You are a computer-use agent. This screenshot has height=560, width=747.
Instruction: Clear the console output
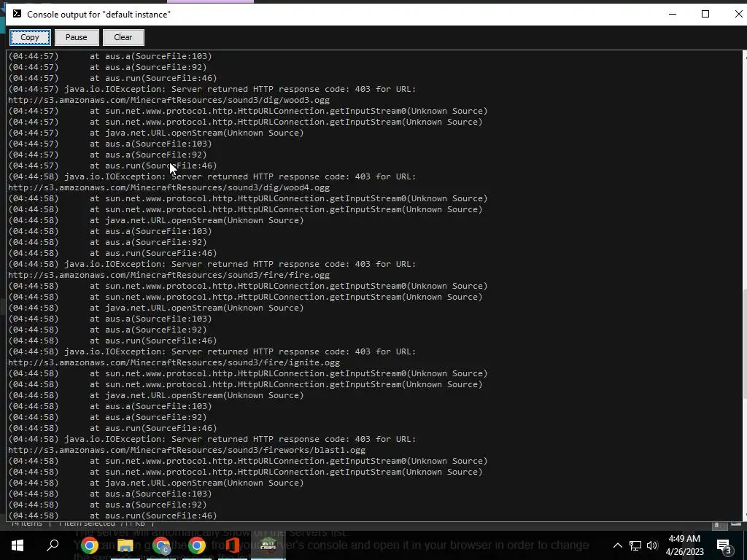click(x=123, y=37)
